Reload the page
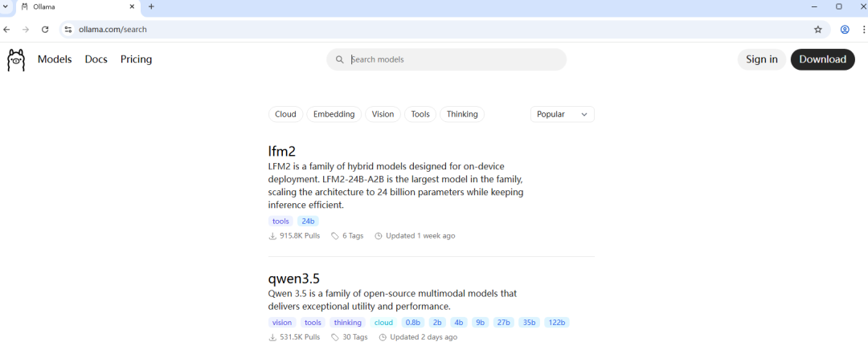This screenshot has height=354, width=868. (x=45, y=30)
